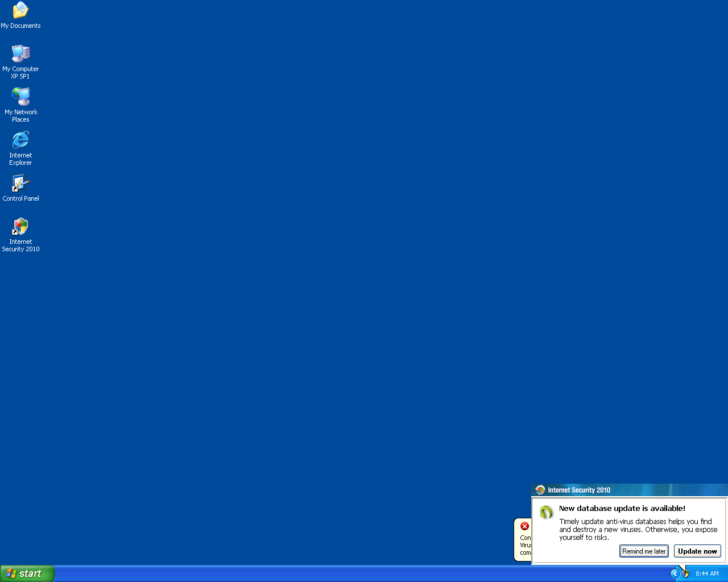The width and height of the screenshot is (728, 582).
Task: Click the 8:44 AM taskbar clock
Action: click(707, 573)
